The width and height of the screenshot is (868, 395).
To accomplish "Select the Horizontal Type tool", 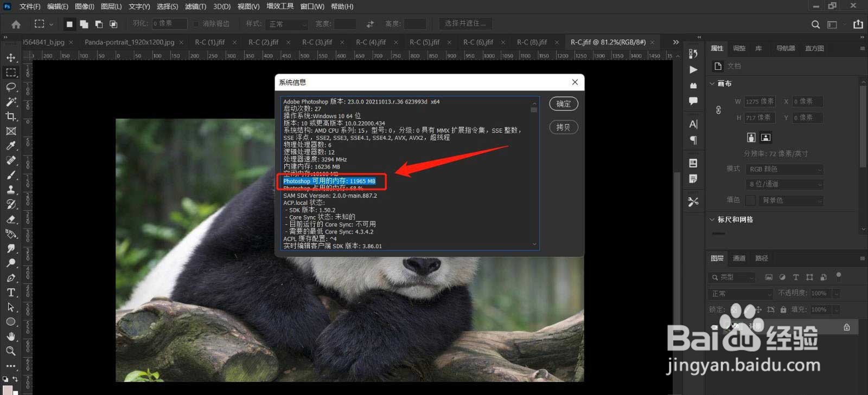I will tap(11, 293).
